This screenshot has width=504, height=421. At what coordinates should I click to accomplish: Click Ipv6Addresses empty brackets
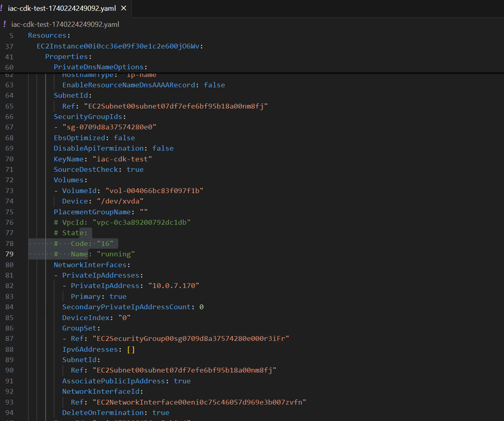tap(131, 350)
